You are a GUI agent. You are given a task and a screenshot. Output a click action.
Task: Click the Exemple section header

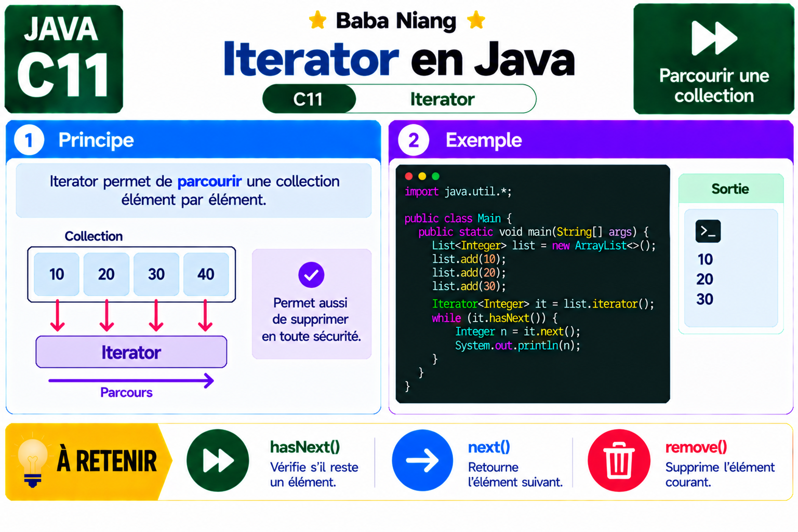(591, 140)
